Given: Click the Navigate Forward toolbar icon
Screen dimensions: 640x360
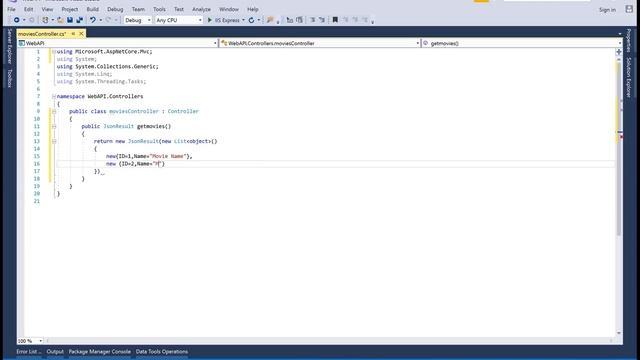Looking at the screenshot, I should click(x=31, y=20).
